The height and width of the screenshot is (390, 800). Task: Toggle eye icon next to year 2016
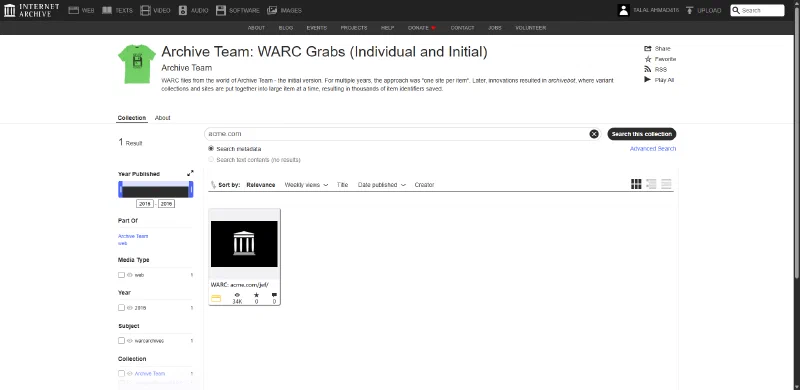tap(130, 308)
